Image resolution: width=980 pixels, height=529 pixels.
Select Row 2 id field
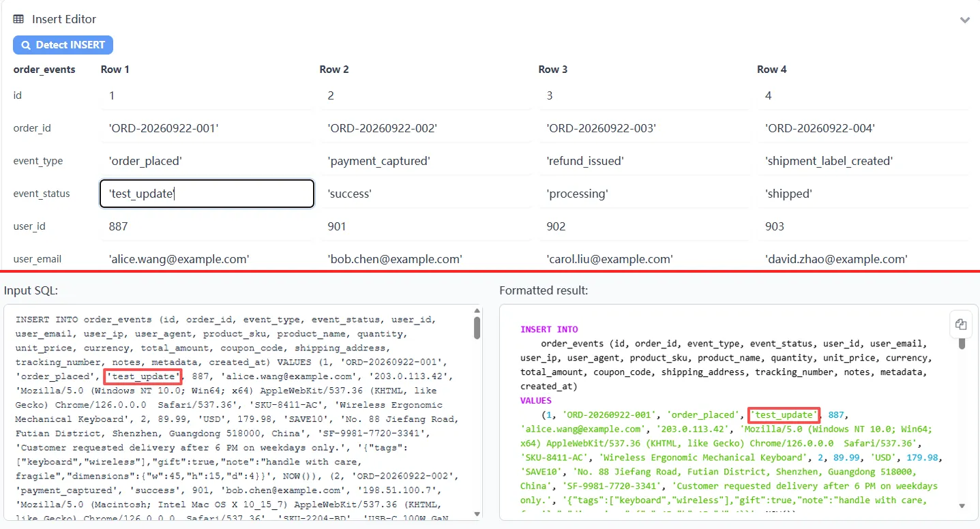click(x=426, y=95)
